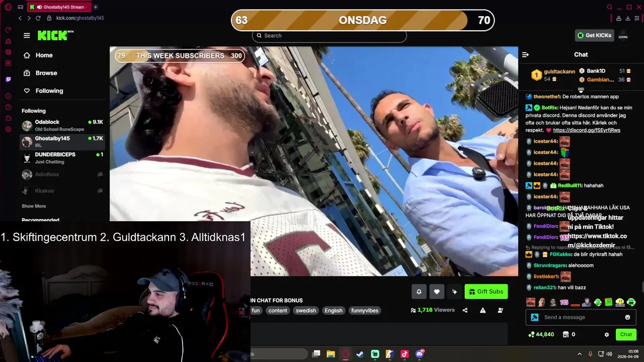Screen dimensions: 644x362
Task: Open DUNDERBICEPS channel
Action: pos(62,158)
